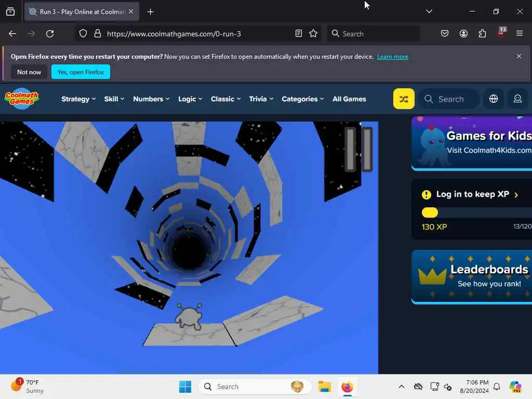Image resolution: width=532 pixels, height=399 pixels.
Task: Dismiss the Firefox startup notification bar
Action: (519, 56)
